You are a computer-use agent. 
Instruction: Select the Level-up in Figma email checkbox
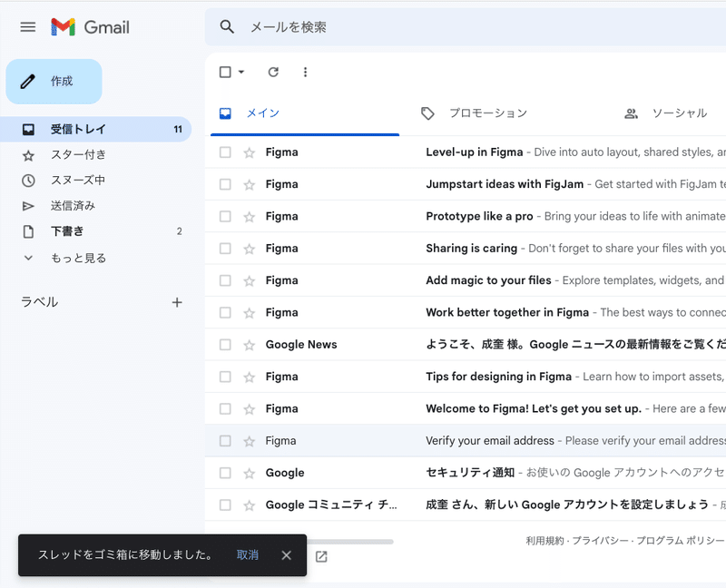[225, 152]
